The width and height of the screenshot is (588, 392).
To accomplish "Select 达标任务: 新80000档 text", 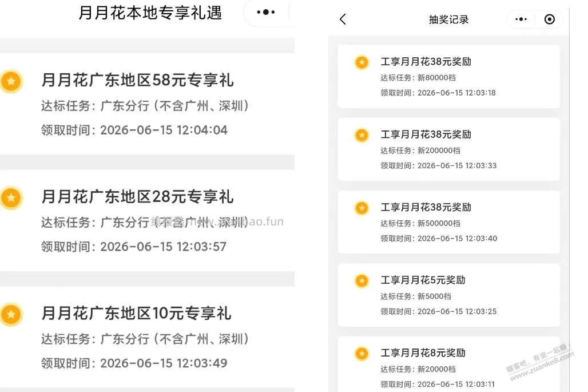I will point(418,78).
